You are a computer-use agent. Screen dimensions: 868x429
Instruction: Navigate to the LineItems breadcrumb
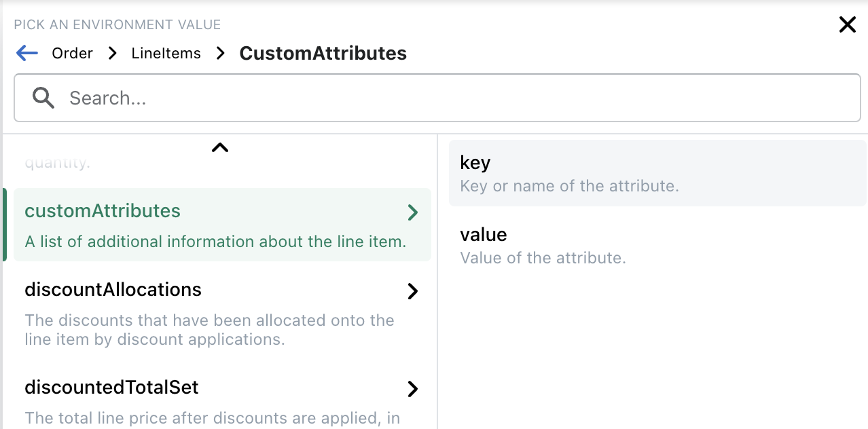(166, 54)
